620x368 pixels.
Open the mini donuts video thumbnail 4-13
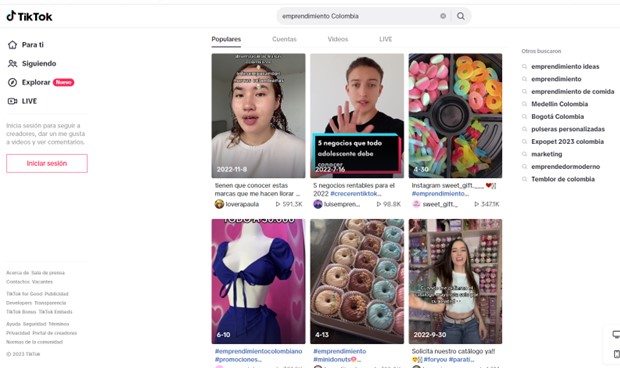click(x=357, y=281)
